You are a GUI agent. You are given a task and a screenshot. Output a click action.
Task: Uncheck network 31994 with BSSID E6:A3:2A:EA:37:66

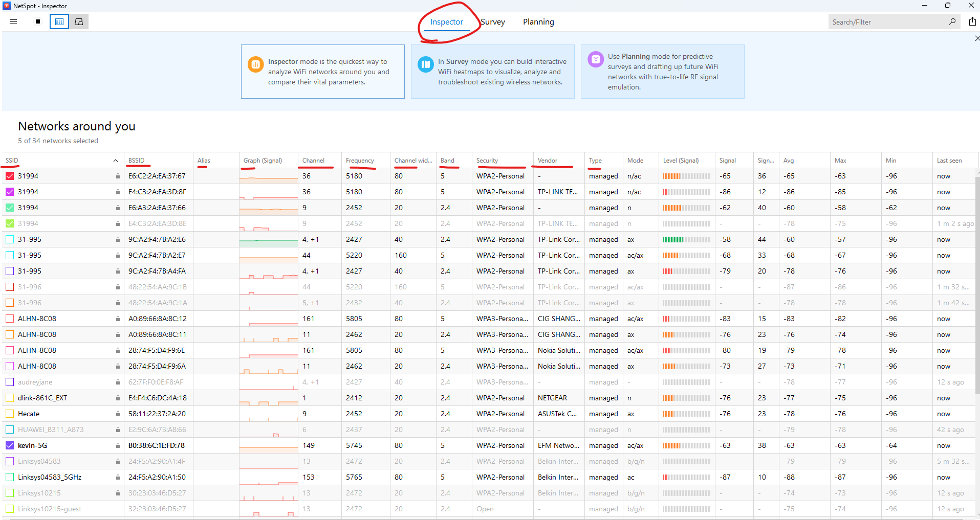[x=10, y=208]
